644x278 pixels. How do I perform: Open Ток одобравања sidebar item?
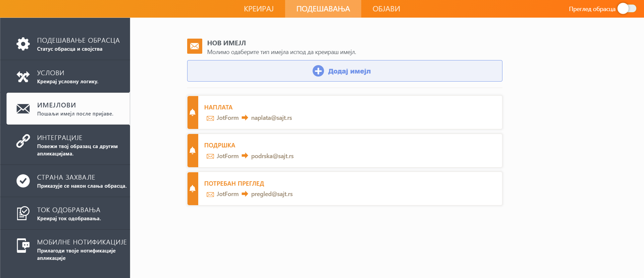pos(65,213)
